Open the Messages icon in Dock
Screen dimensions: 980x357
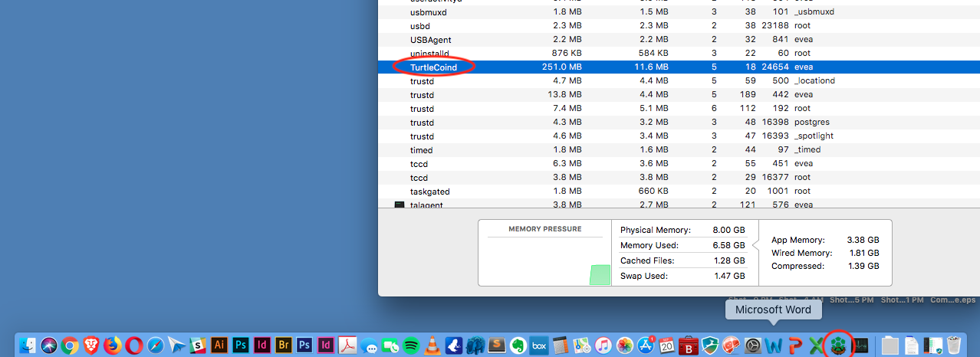point(369,345)
